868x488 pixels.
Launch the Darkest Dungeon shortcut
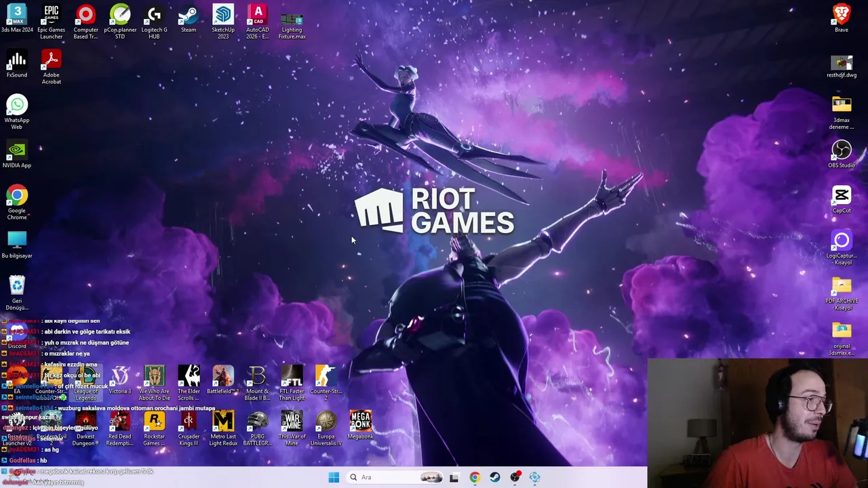85,428
